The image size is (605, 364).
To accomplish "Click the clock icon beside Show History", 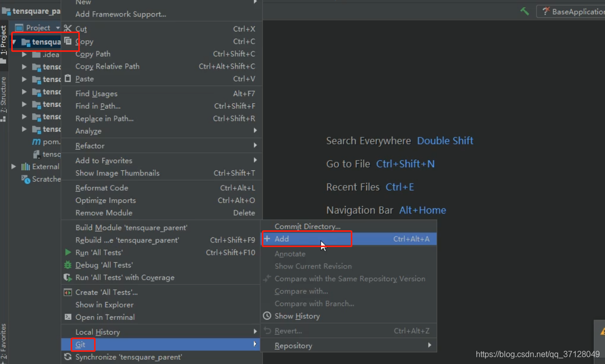I will click(x=267, y=316).
